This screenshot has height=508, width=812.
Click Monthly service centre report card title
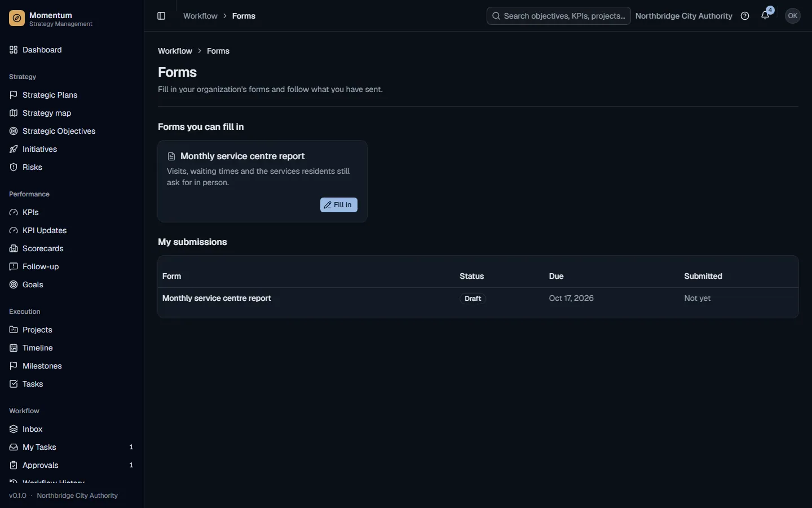click(242, 156)
